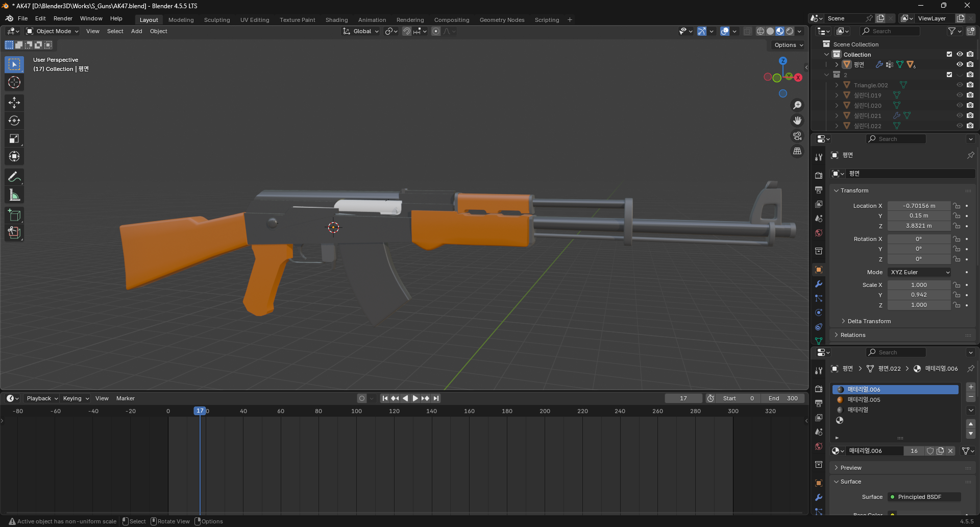Open viewport Options dropdown
Viewport: 980px width, 527px height.
pyautogui.click(x=788, y=45)
